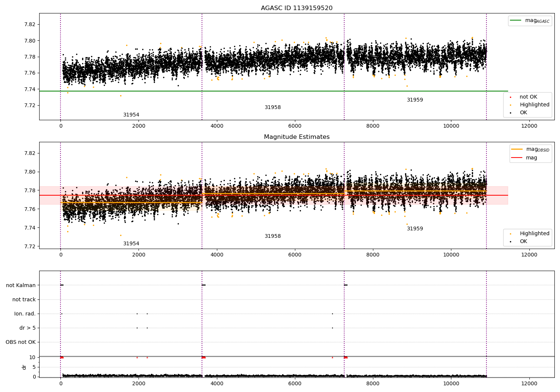
Task: Select the 'not Kalman' row label
Action: [21, 285]
